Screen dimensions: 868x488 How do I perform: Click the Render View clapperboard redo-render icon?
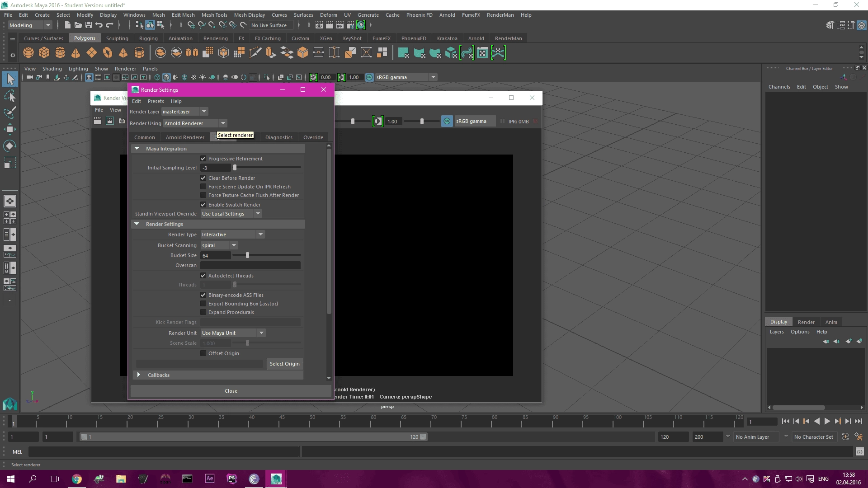(98, 121)
